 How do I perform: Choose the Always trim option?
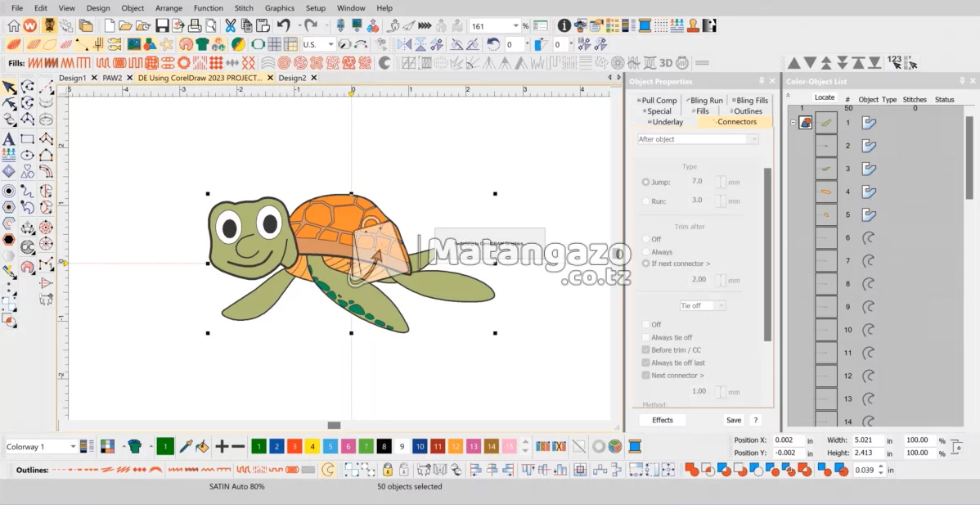(645, 250)
